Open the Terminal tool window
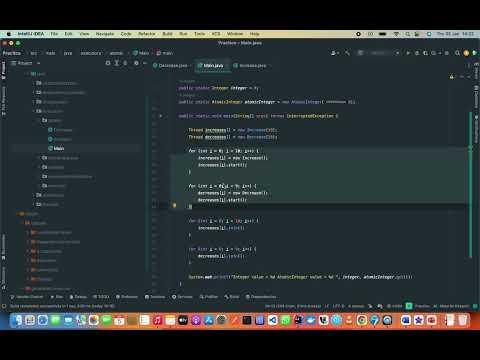Screen dimensions: 480x360 (155, 297)
